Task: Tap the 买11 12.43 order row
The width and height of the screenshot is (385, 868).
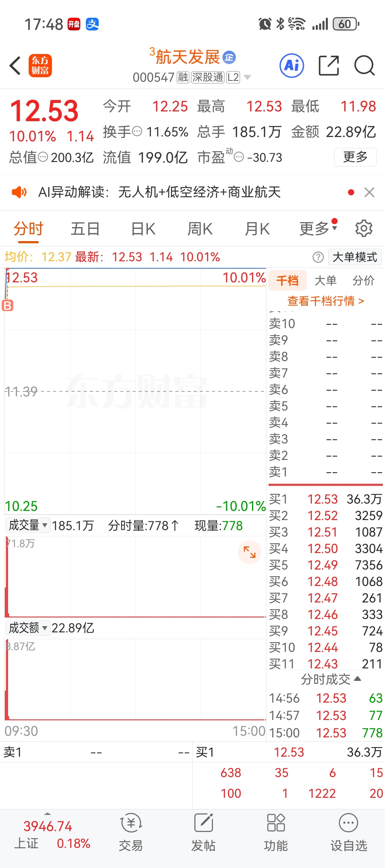Action: pyautogui.click(x=326, y=664)
